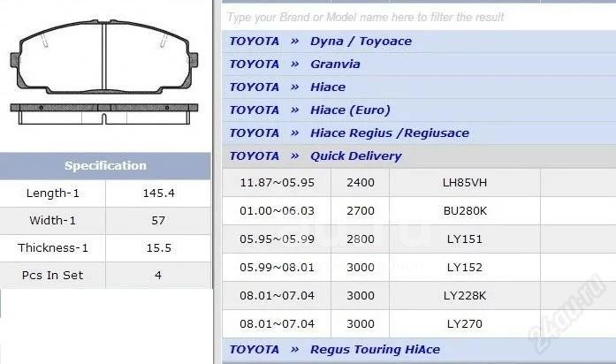Select engine size 3000 in LY270 row
The image size is (616, 364).
click(361, 324)
